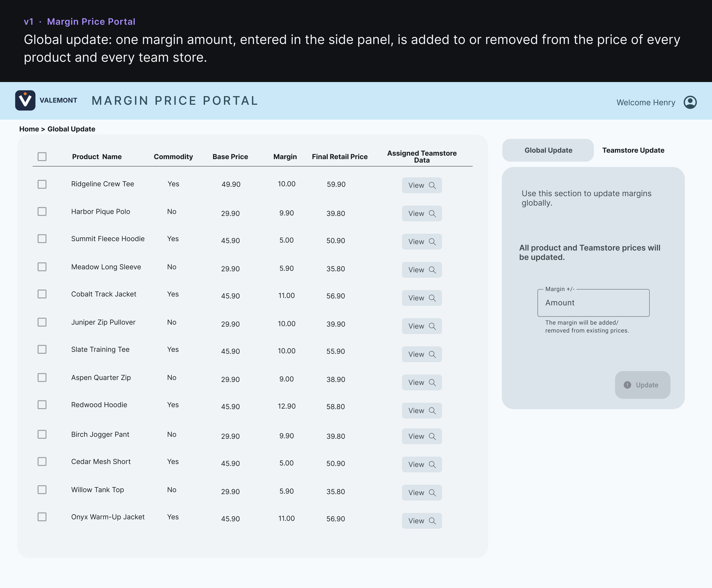Screen dimensions: 712x588
Task: Open View for Birch Jogger Pant
Action: click(422, 436)
